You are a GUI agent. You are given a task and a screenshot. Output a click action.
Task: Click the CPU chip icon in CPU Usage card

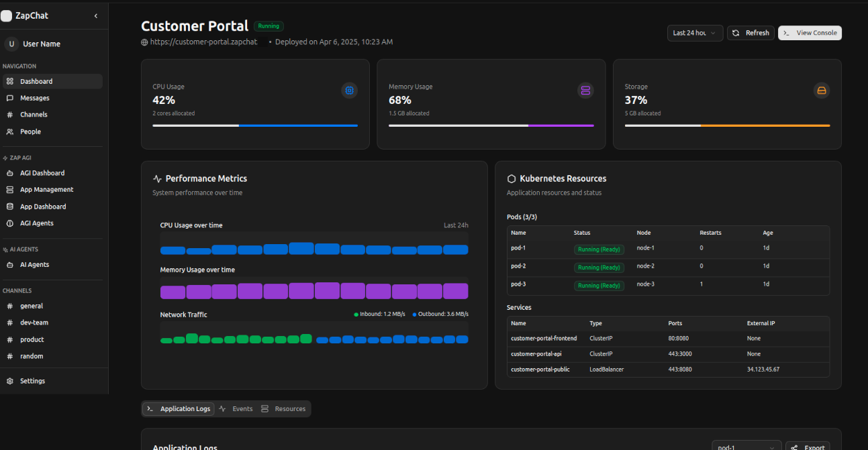(x=349, y=91)
